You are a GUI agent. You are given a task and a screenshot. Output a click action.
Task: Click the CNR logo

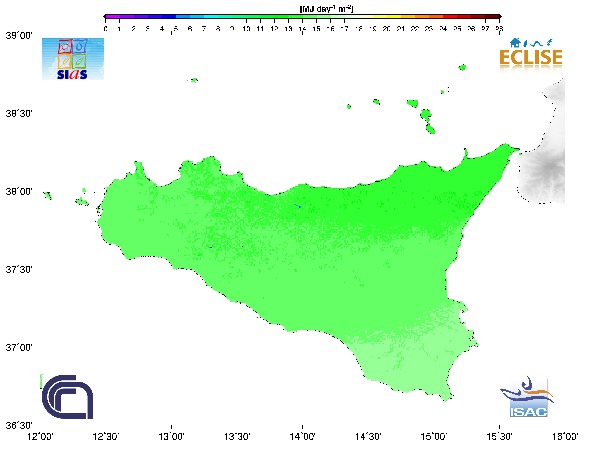click(x=67, y=397)
